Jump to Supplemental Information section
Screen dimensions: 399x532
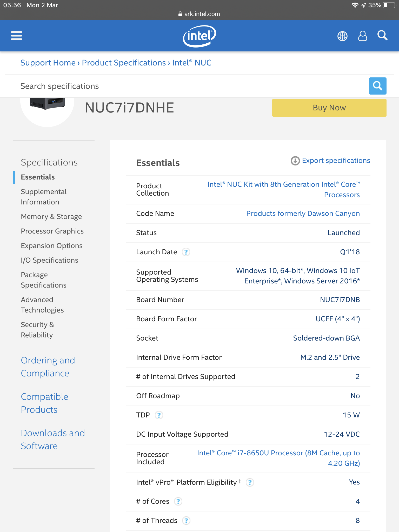coord(44,197)
